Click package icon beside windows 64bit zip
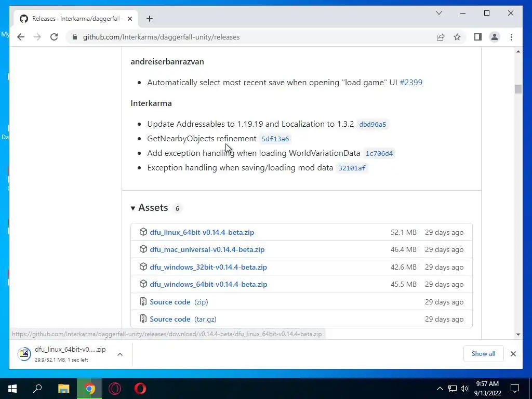The image size is (532, 399). [x=143, y=284]
